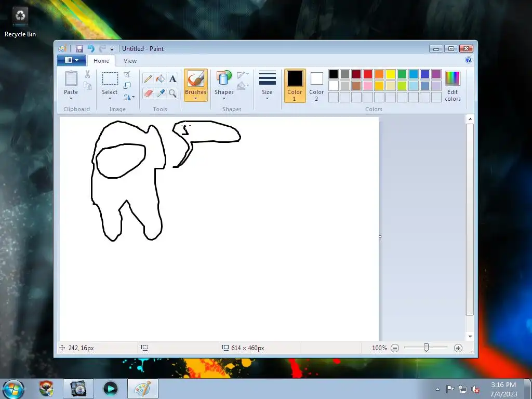Click the network tray icon
532x399 pixels.
(x=463, y=389)
